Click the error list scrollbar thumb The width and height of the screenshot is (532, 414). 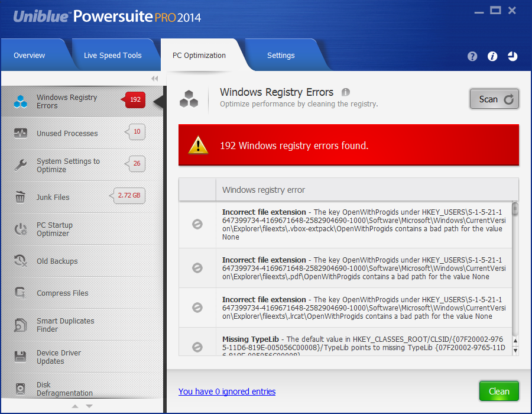click(515, 208)
